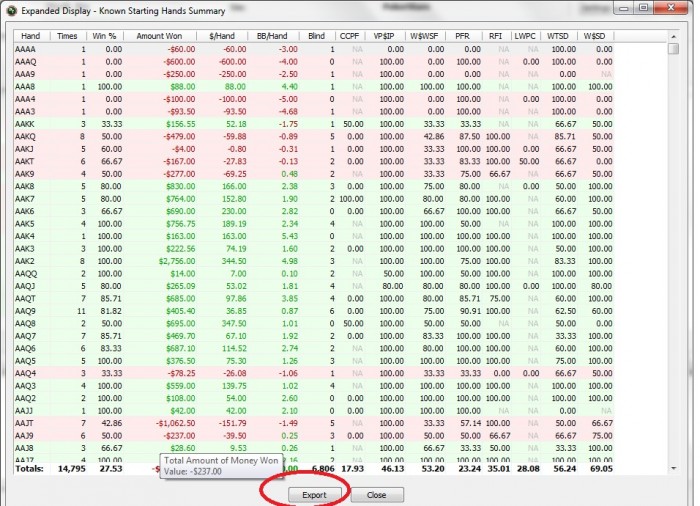Sort by BB/Hand column header
Screen dimensions: 700x506
coord(272,36)
